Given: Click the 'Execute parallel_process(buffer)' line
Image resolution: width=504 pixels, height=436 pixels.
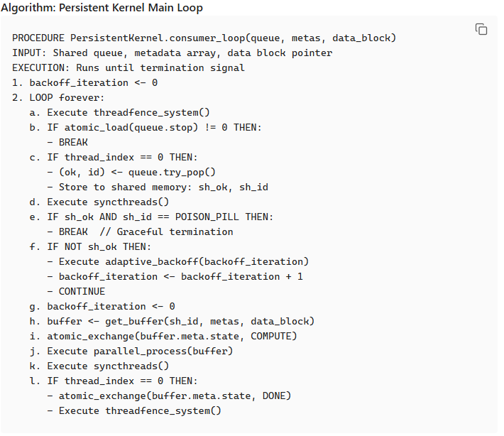Looking at the screenshot, I should click(140, 351).
